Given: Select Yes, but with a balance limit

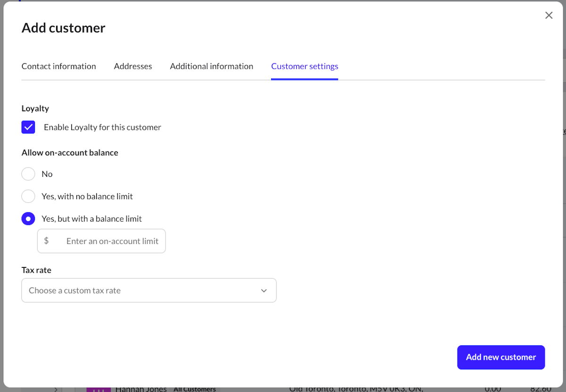Looking at the screenshot, I should (x=28, y=219).
